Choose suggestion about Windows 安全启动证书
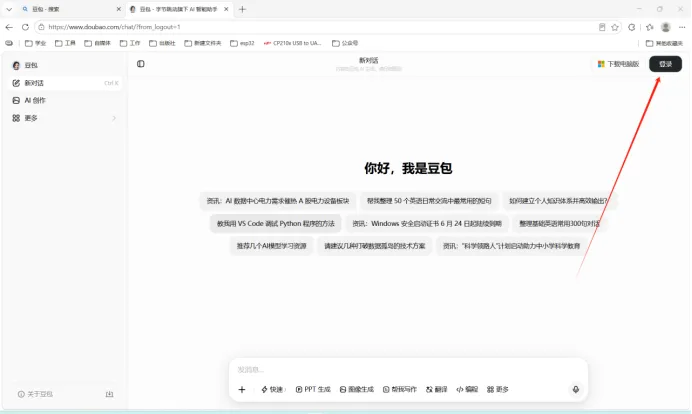This screenshot has width=692, height=414. click(427, 224)
